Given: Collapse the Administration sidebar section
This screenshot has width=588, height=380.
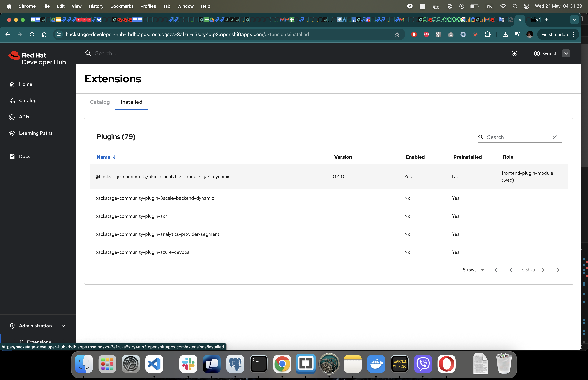Looking at the screenshot, I should click(x=63, y=326).
